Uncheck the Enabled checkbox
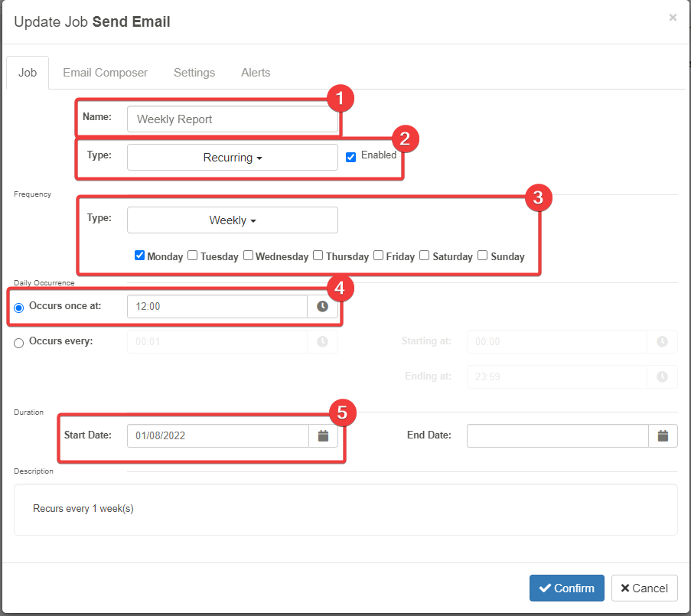The width and height of the screenshot is (691, 616). (351, 157)
